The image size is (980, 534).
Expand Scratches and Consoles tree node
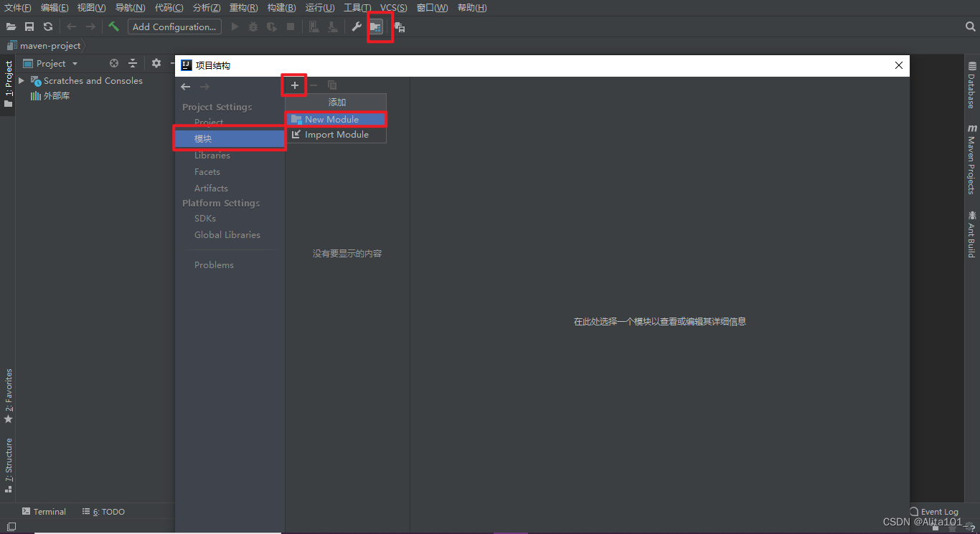point(22,80)
